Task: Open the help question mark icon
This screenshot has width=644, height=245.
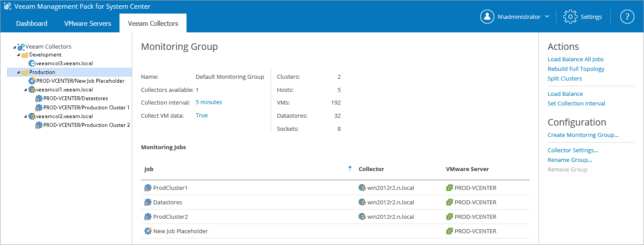Action: coord(627,17)
